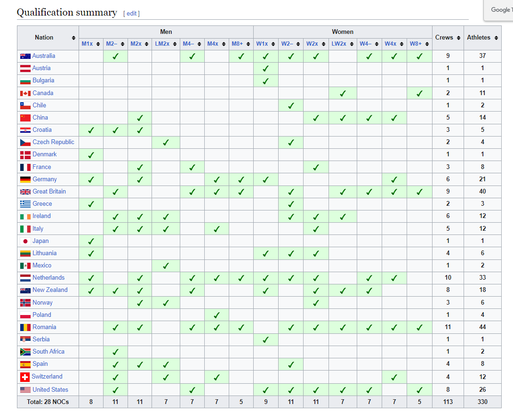Click the Romania flag icon
513x420 pixels.
[x=25, y=327]
